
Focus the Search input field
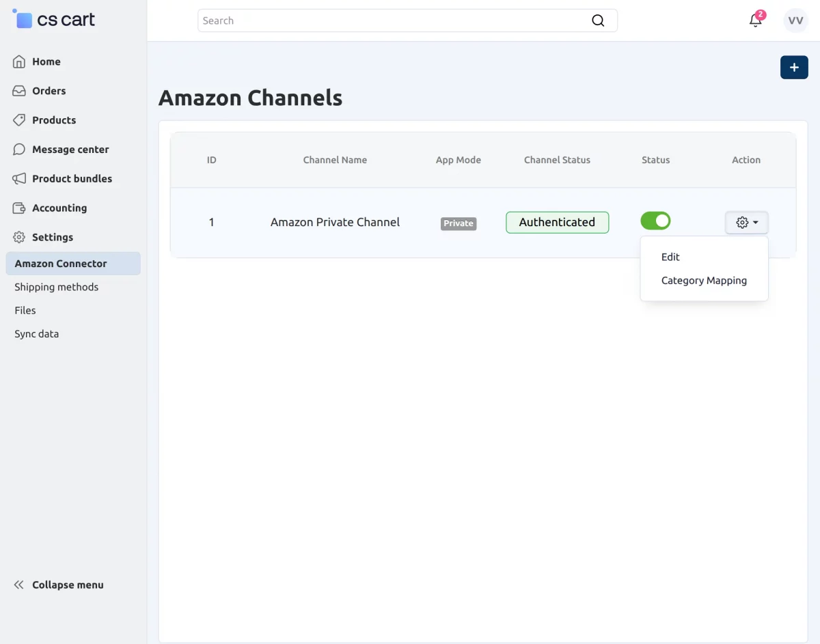(407, 20)
